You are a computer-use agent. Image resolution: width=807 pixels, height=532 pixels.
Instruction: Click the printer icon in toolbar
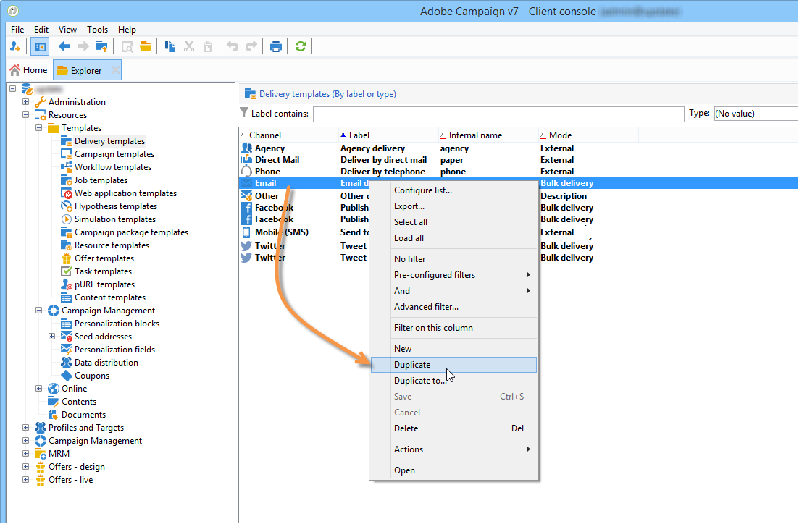[x=276, y=46]
